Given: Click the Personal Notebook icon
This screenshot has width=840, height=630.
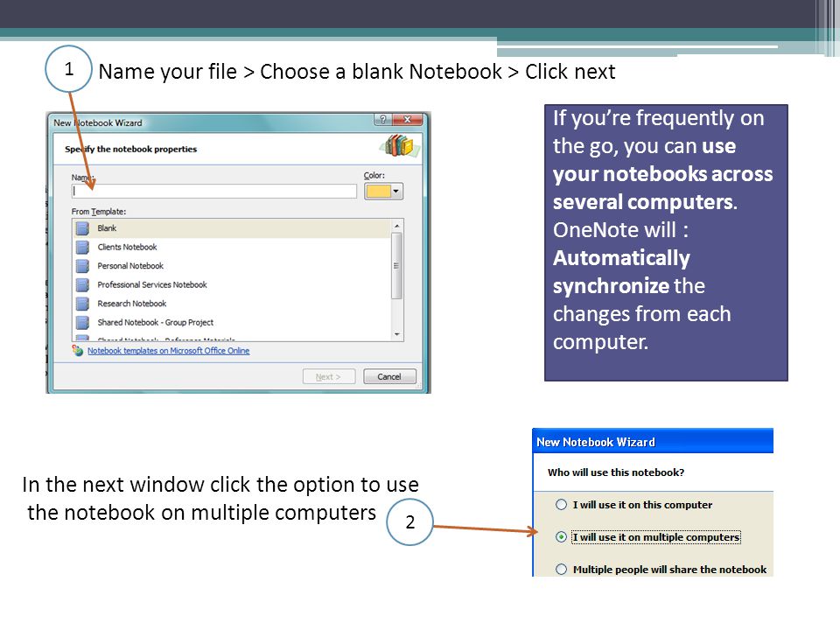Looking at the screenshot, I should point(82,266).
